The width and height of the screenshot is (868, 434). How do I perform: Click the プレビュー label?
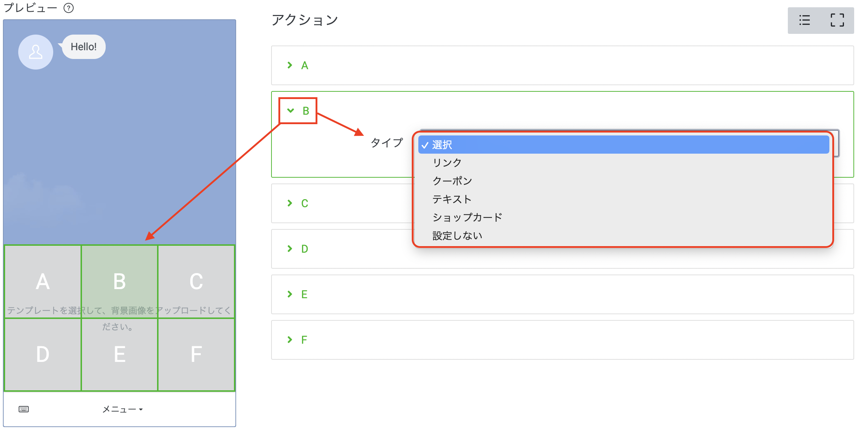point(31,8)
